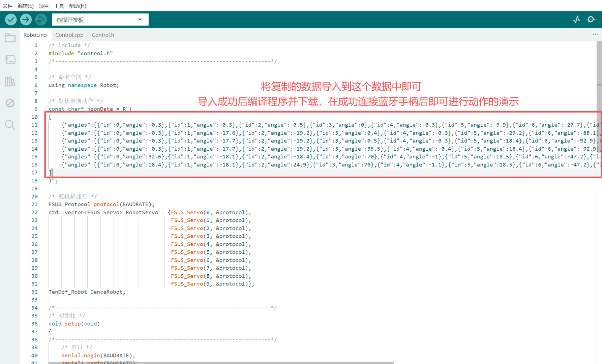Viewport: 602px width, 364px height.
Task: Click the Verify (checkmark) button
Action: pos(11,20)
